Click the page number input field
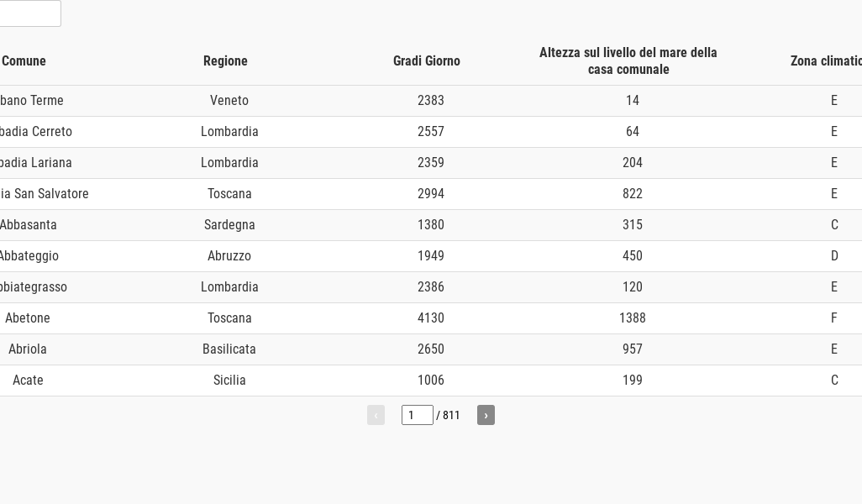The width and height of the screenshot is (862, 504). pyautogui.click(x=417, y=415)
